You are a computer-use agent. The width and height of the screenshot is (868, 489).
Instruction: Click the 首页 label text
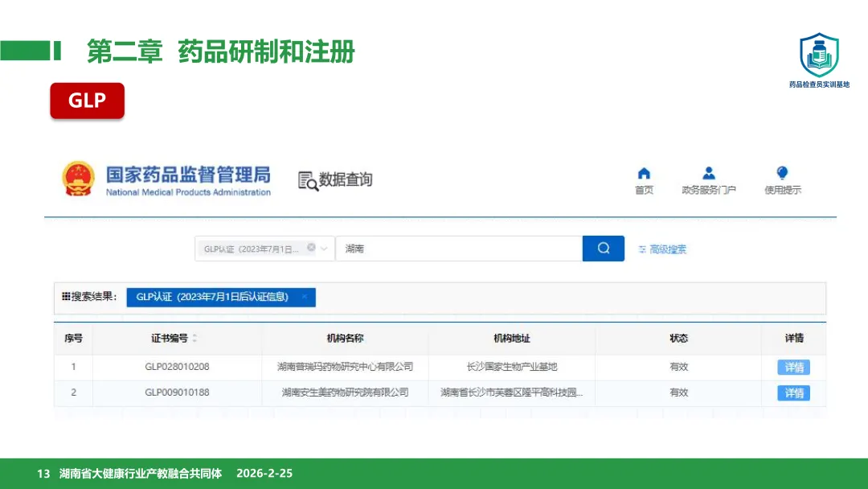pyautogui.click(x=644, y=190)
